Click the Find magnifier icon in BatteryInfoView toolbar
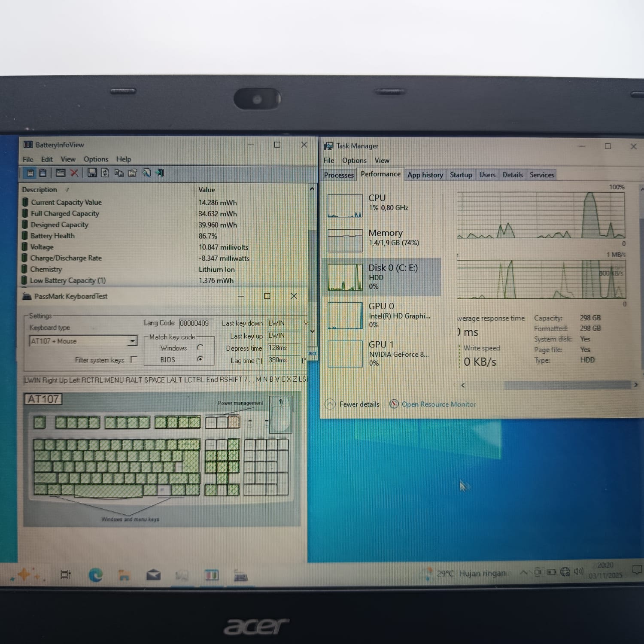This screenshot has width=644, height=644. click(147, 173)
